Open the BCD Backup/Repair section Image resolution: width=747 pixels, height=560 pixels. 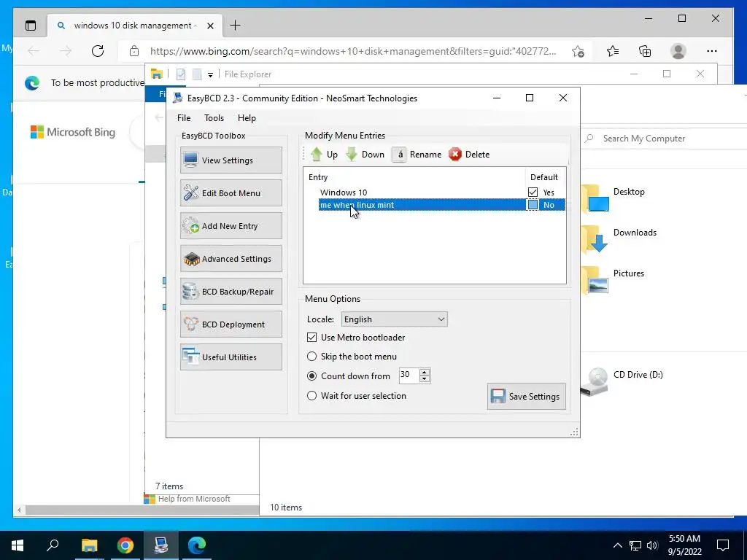pyautogui.click(x=231, y=292)
